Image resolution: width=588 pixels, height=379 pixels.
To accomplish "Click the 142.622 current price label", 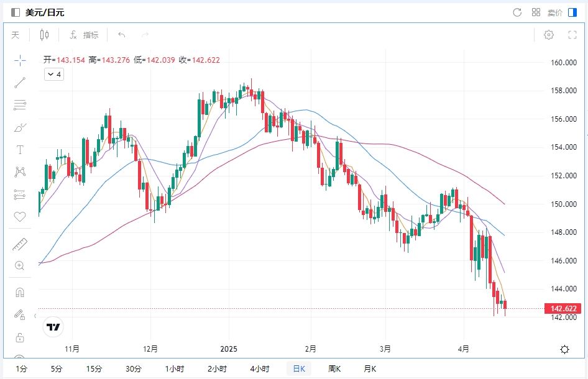I will 563,309.
